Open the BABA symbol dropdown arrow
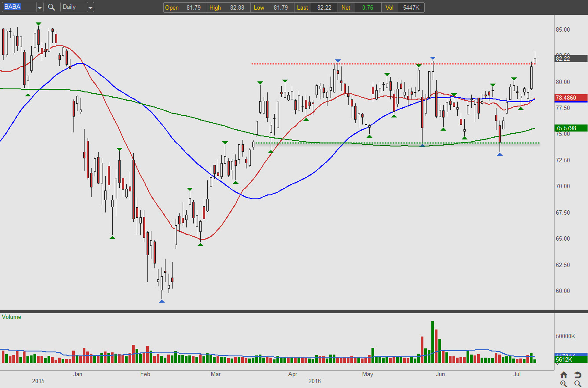Viewport: 588px width, 388px height. tap(40, 7)
